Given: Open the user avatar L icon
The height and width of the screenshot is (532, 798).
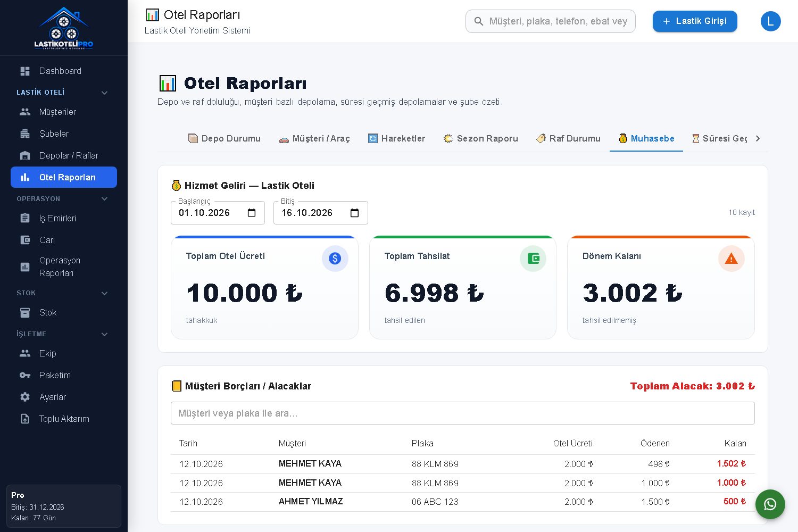Looking at the screenshot, I should [x=770, y=21].
